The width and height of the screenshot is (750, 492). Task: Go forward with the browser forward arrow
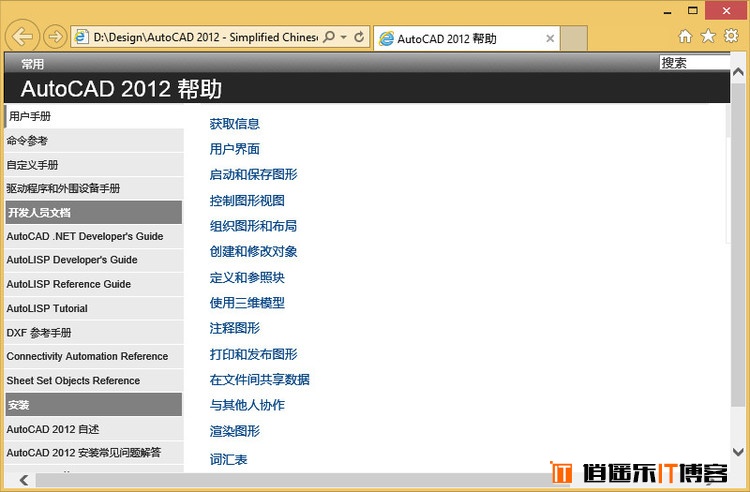55,36
